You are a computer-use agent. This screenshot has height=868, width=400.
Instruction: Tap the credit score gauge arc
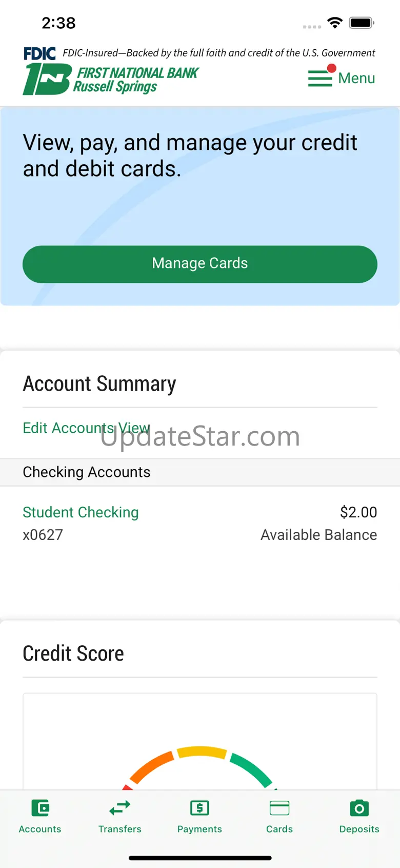click(200, 754)
